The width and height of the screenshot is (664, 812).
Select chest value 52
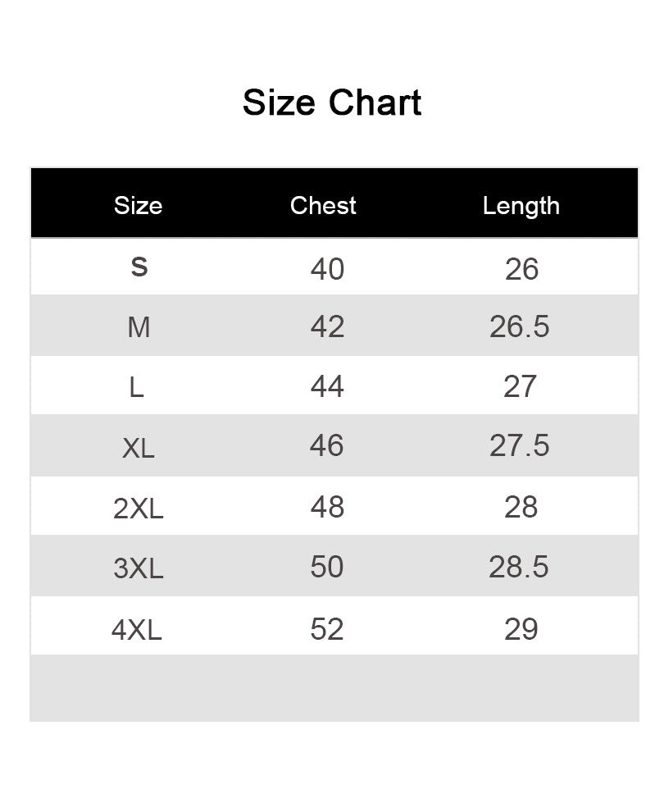tap(326, 630)
